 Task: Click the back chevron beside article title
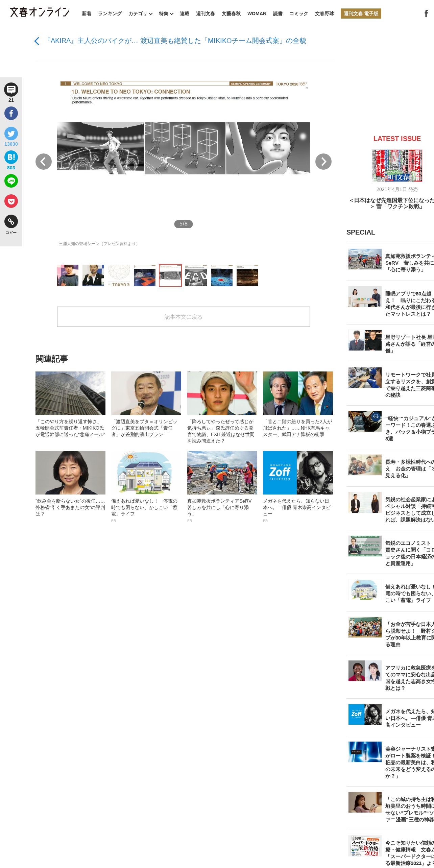pos(37,41)
